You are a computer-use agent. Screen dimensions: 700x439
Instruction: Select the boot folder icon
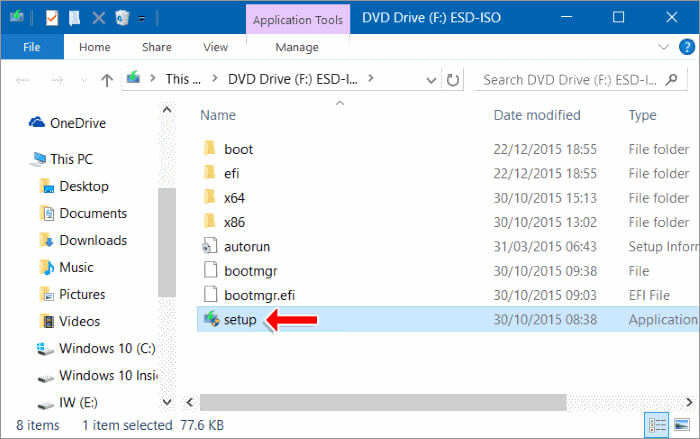click(x=209, y=148)
